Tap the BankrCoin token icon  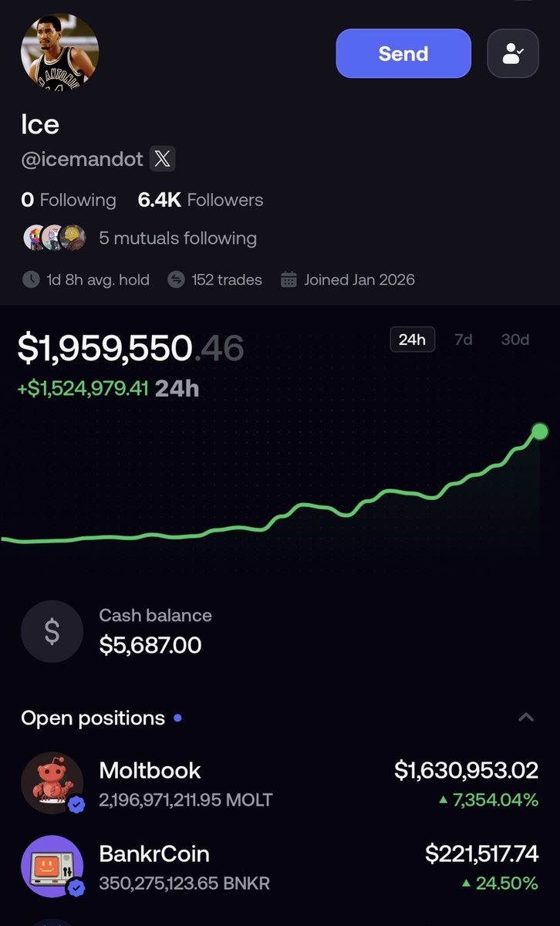coord(52,867)
